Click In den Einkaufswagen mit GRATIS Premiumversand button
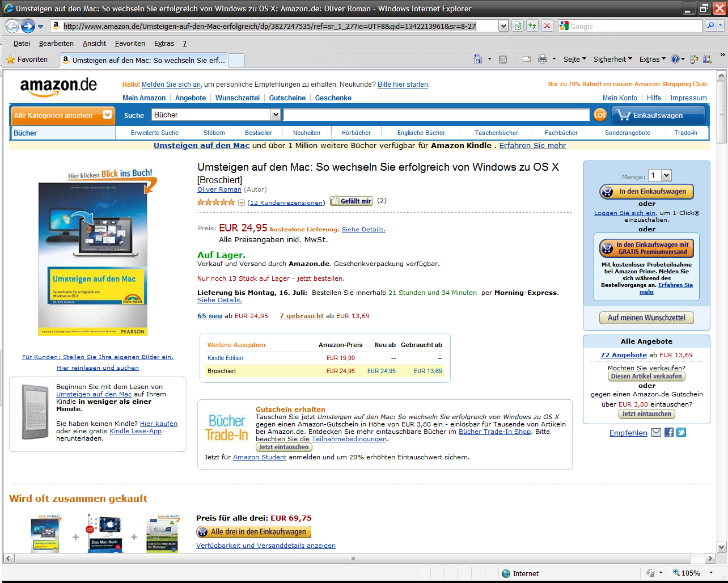This screenshot has height=583, width=728. click(646, 248)
